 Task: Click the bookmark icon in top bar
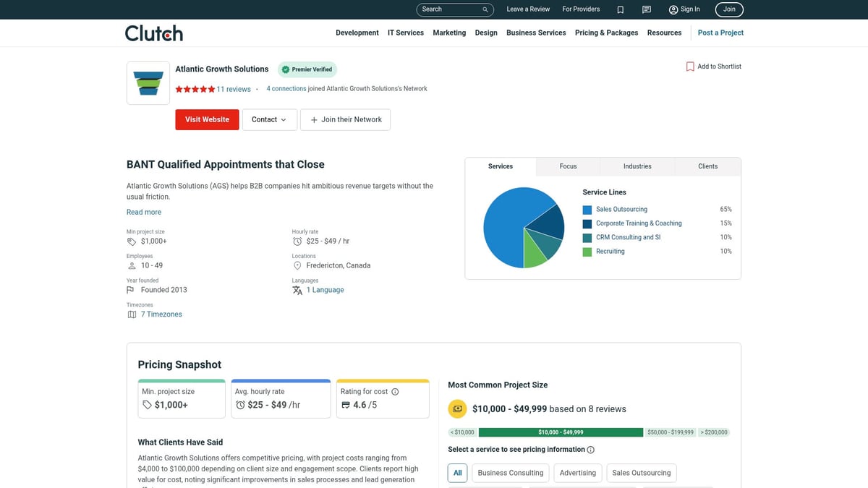click(x=620, y=9)
